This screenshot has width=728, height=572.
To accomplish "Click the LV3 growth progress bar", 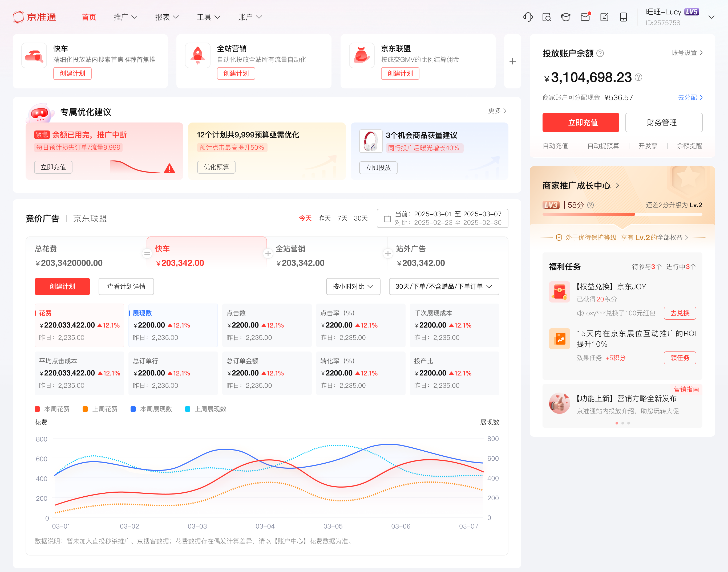I will (622, 214).
